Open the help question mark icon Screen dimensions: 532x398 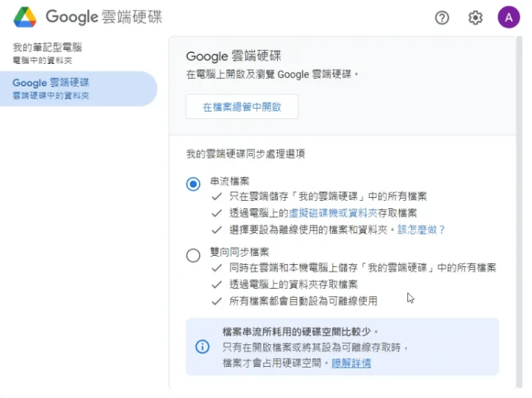pyautogui.click(x=442, y=18)
